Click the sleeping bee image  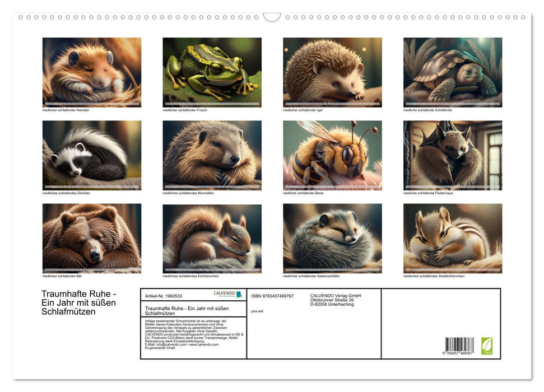click(332, 155)
